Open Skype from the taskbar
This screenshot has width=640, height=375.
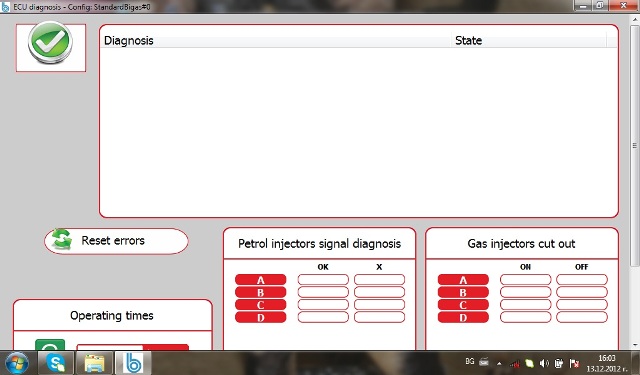[x=56, y=362]
